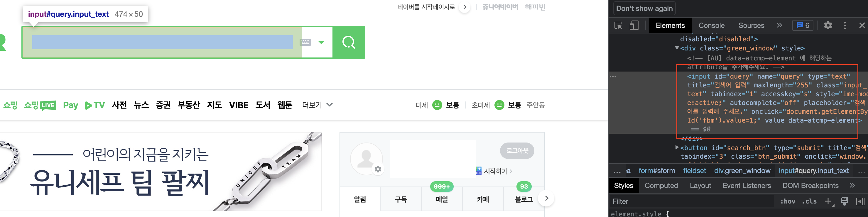Select input#query.input_text breadcrumb
Viewport: 868px width, 217px height.
coord(813,171)
